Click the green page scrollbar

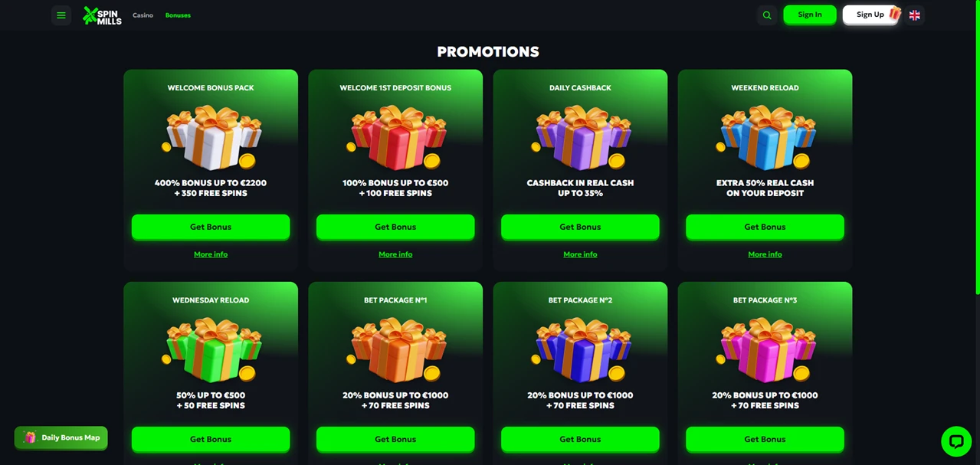click(x=978, y=147)
